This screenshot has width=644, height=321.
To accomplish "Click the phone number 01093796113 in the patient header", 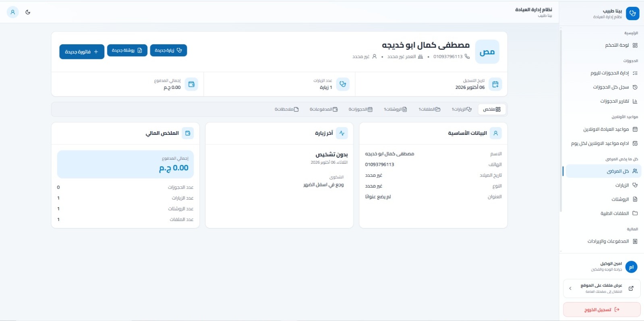I will point(448,57).
